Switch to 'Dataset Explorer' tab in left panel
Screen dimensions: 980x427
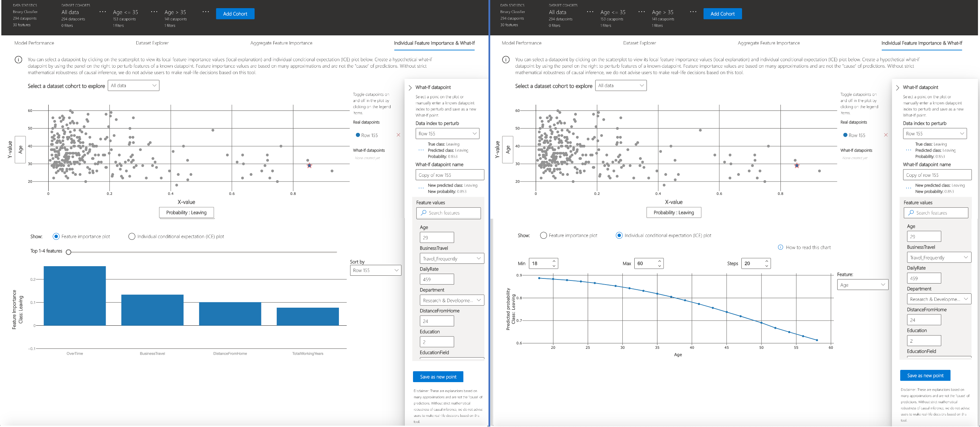tap(152, 43)
